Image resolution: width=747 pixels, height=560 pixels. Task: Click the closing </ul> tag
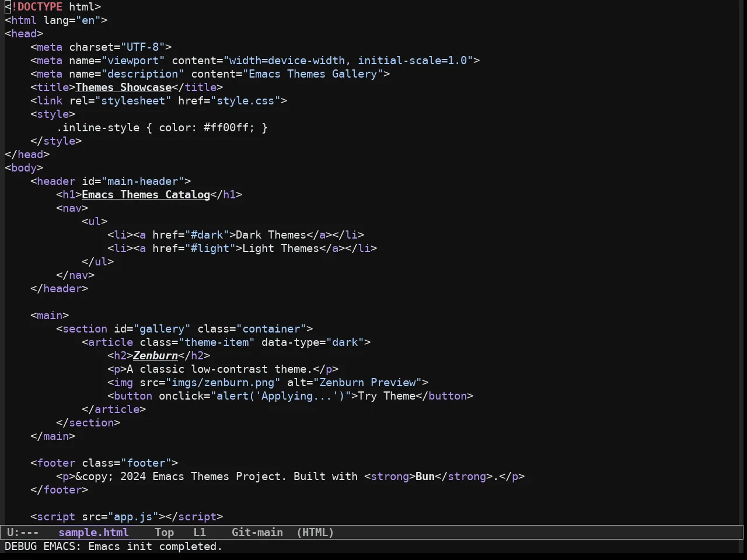coord(98,262)
